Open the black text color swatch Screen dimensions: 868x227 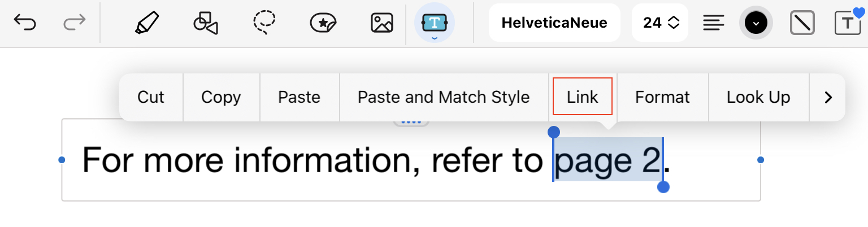(x=756, y=23)
